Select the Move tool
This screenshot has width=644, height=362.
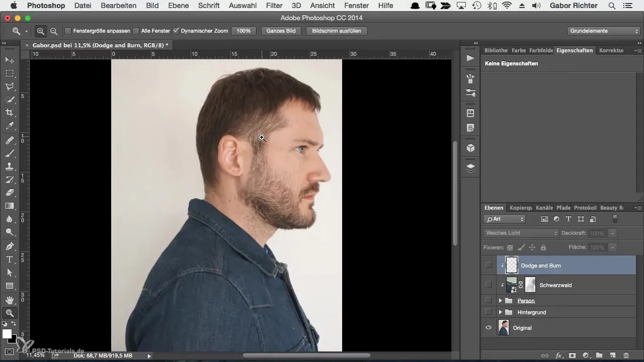pyautogui.click(x=10, y=60)
